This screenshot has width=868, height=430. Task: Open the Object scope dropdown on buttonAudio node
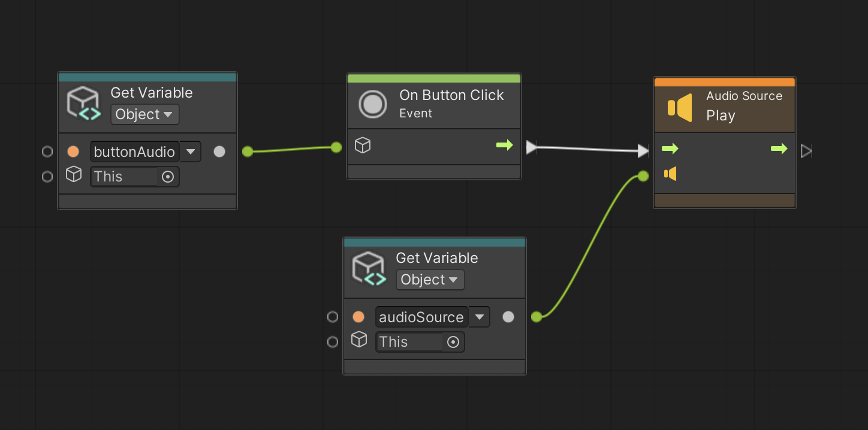(144, 114)
